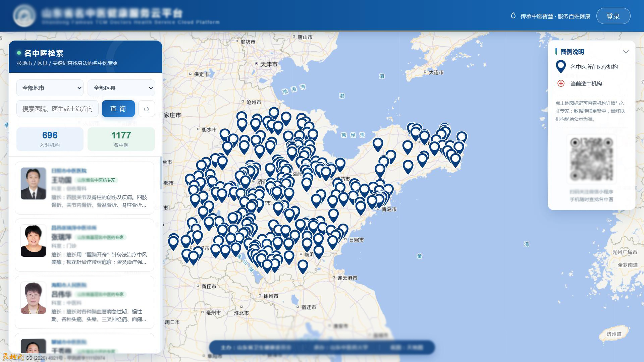Viewport: 644px width, 362px height.
Task: Select the isolated pin right of 莱州湾 label
Action: tap(378, 144)
